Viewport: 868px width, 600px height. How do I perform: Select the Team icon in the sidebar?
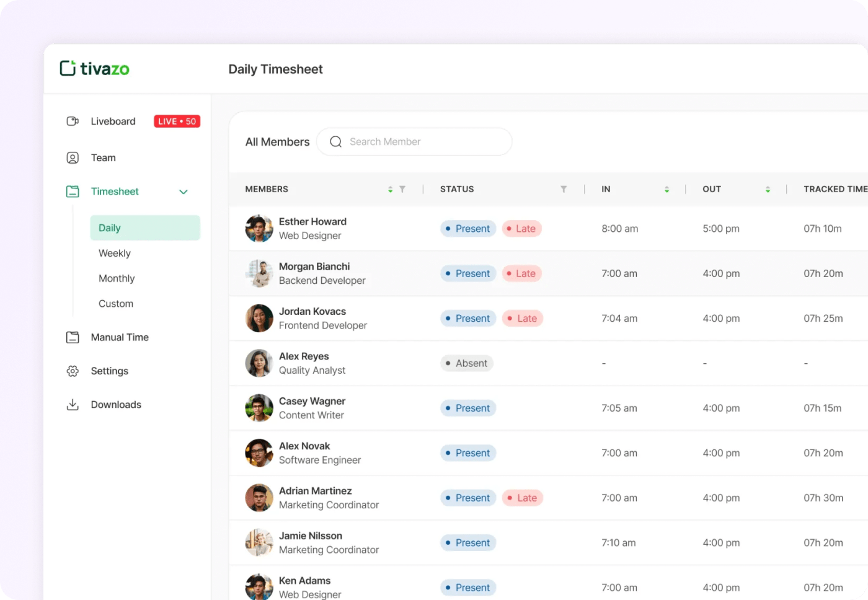(x=73, y=157)
